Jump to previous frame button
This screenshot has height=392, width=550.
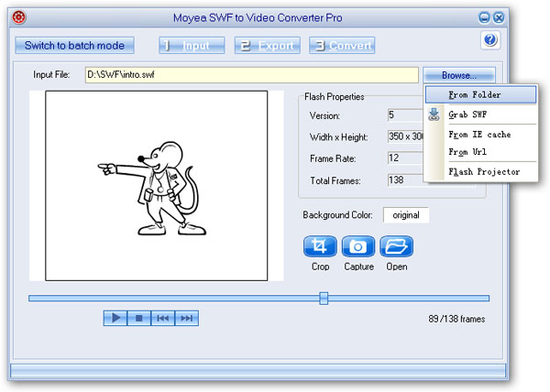[x=163, y=318]
